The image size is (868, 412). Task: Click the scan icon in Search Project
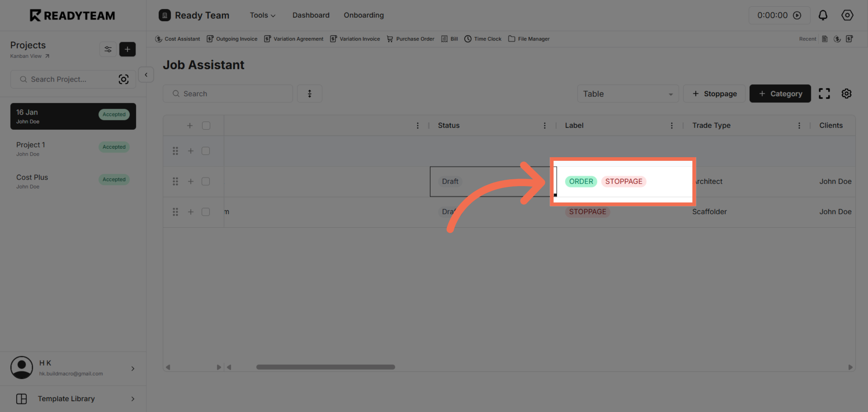(x=123, y=79)
